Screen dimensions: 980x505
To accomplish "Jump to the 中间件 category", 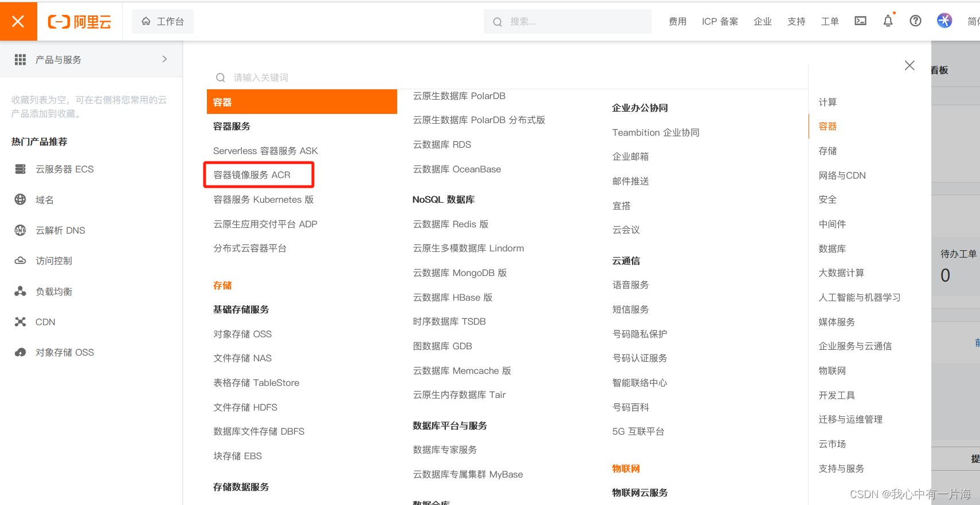I will [x=832, y=224].
